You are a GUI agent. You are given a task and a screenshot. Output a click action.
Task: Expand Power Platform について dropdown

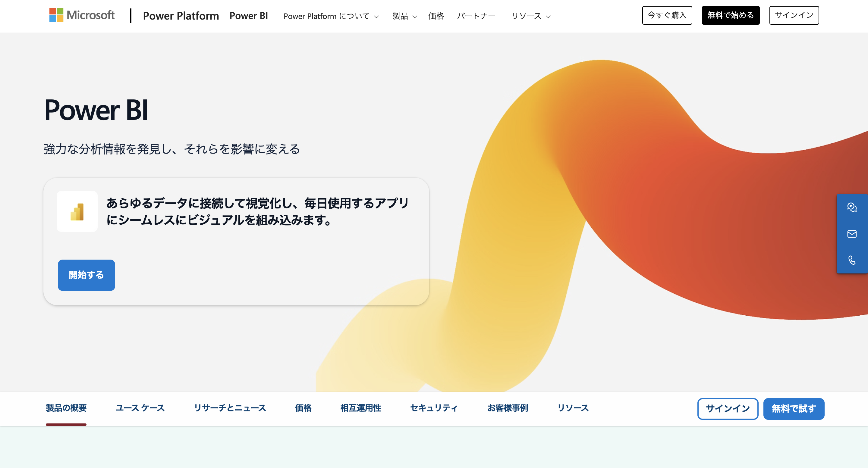[331, 16]
